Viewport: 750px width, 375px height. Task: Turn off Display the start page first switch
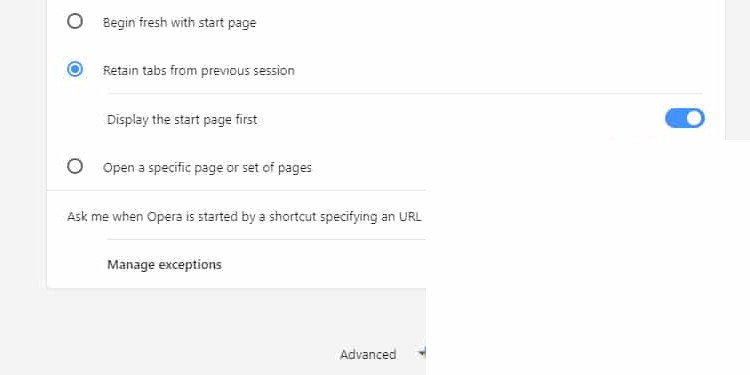(x=684, y=118)
